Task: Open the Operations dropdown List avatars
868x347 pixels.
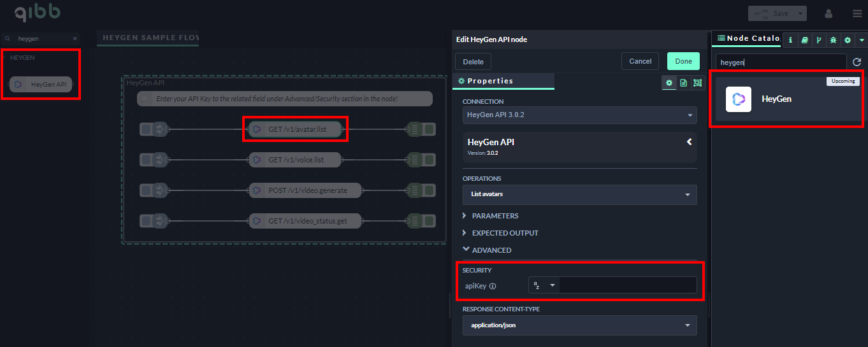Action: coord(579,194)
